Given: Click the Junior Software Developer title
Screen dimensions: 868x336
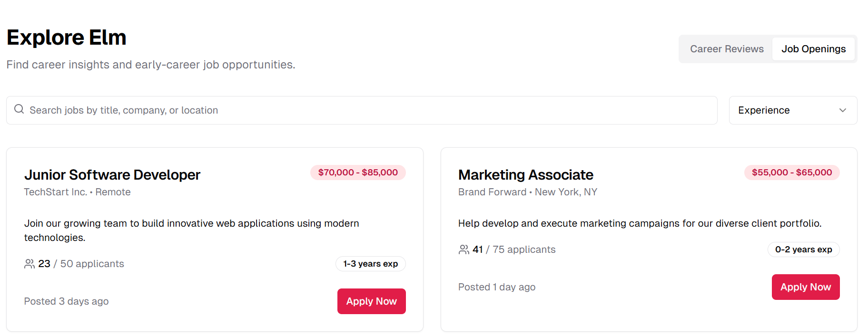Looking at the screenshot, I should coord(112,175).
